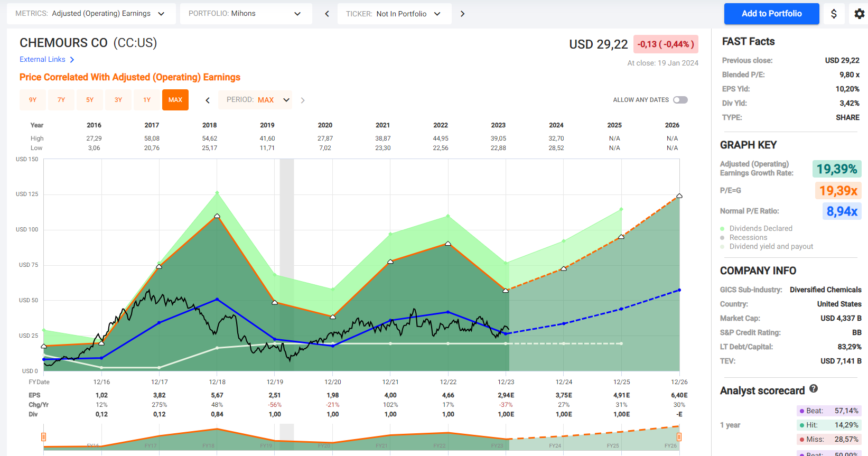Select the 5Y time range tab

[x=90, y=100]
